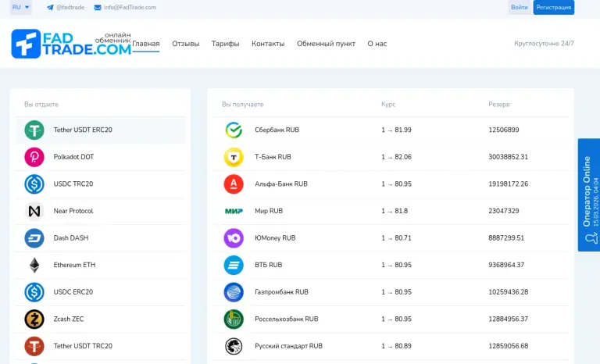Screen dimensions: 600x364
Task: Select the Dash DASH icon
Action: point(34,238)
